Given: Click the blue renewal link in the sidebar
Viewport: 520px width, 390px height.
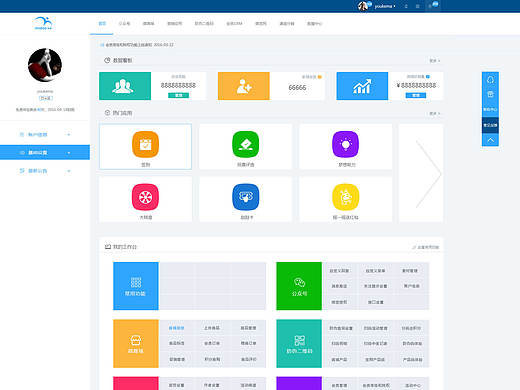Looking at the screenshot, I should click(x=40, y=109).
